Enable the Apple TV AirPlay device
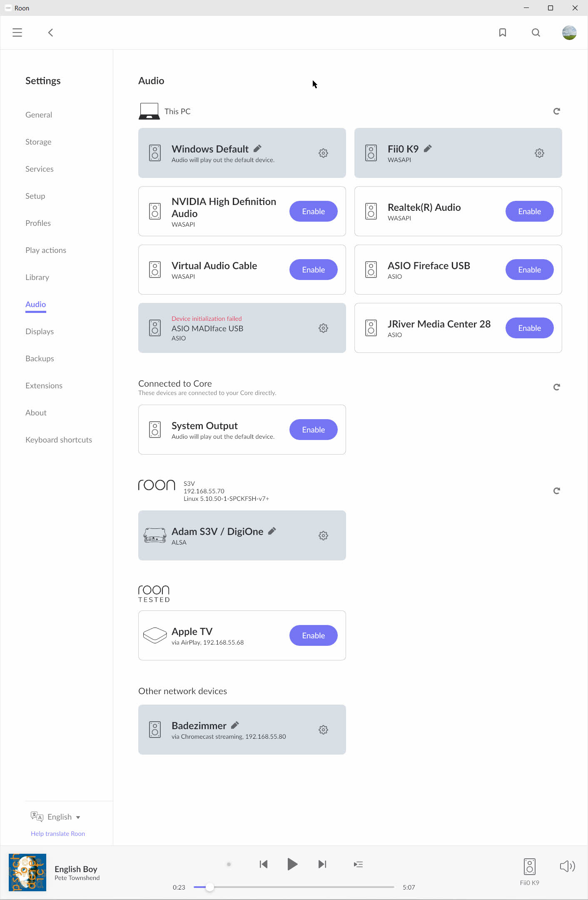The width and height of the screenshot is (588, 900). point(313,635)
